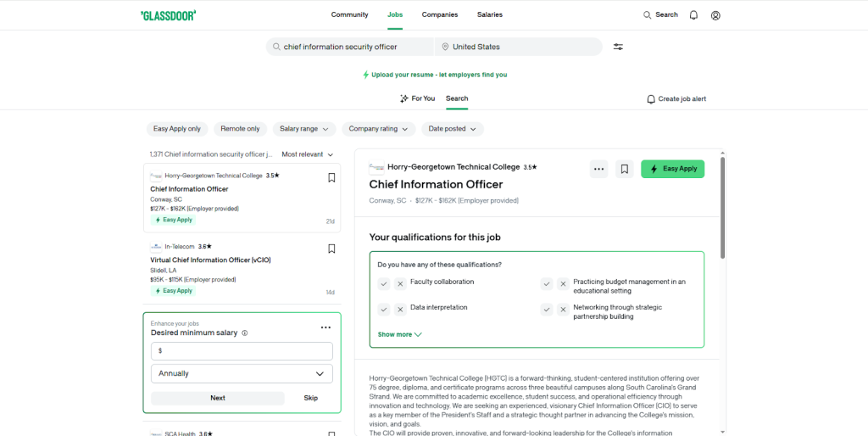Open Virtual Chief Information Officer (vCIO) listing
The width and height of the screenshot is (868, 436).
point(210,260)
